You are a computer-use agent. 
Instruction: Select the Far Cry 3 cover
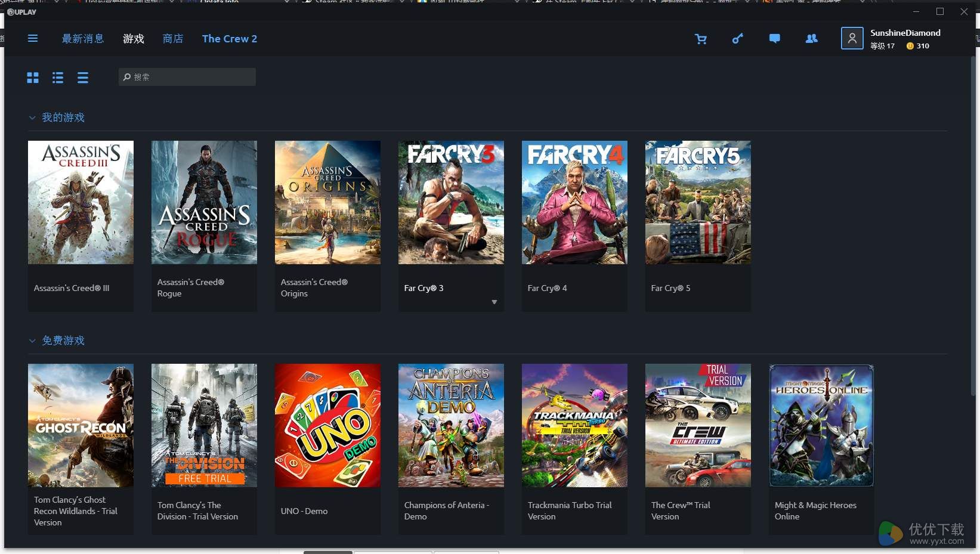coord(451,203)
